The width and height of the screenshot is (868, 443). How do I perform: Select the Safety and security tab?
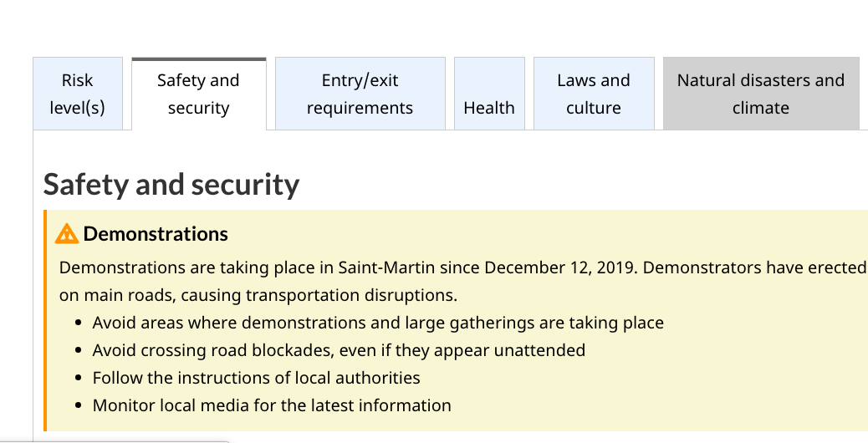coord(199,94)
